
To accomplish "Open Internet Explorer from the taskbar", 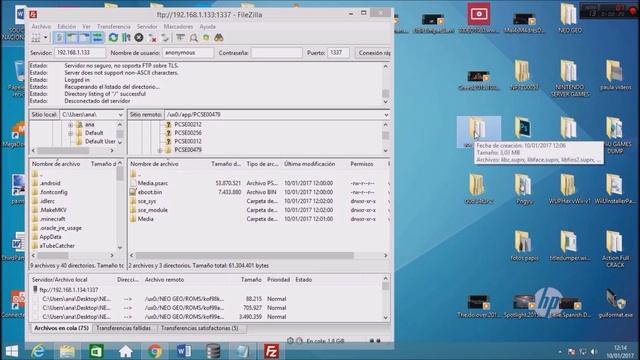I will tap(38, 351).
